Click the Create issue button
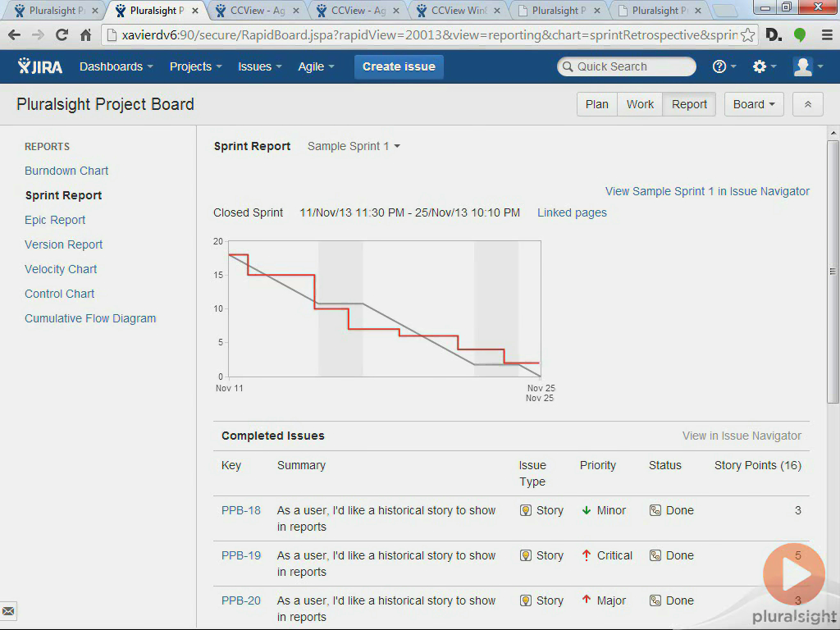The image size is (840, 630). 399,66
